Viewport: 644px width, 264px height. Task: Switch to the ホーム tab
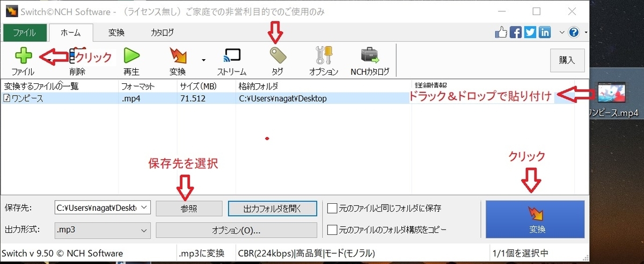tap(70, 32)
